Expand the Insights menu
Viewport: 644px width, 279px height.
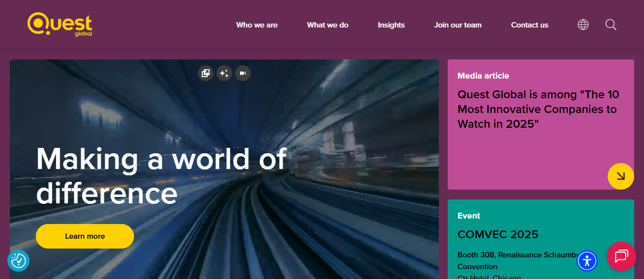(x=391, y=25)
